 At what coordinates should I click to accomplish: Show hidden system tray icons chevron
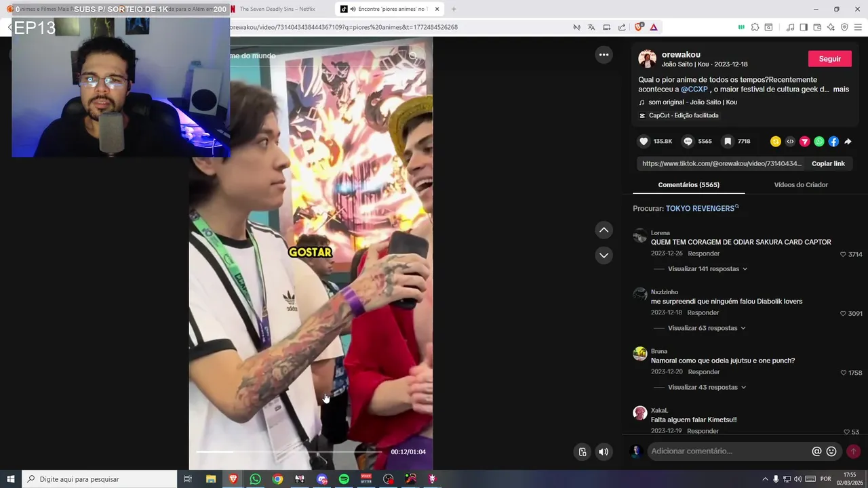coord(765,479)
